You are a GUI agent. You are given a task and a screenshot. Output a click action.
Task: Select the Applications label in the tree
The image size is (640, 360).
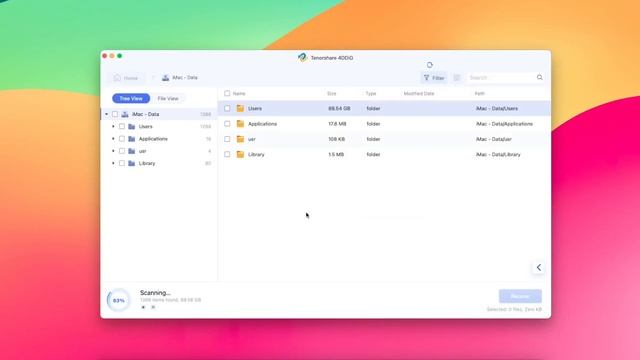click(x=153, y=139)
